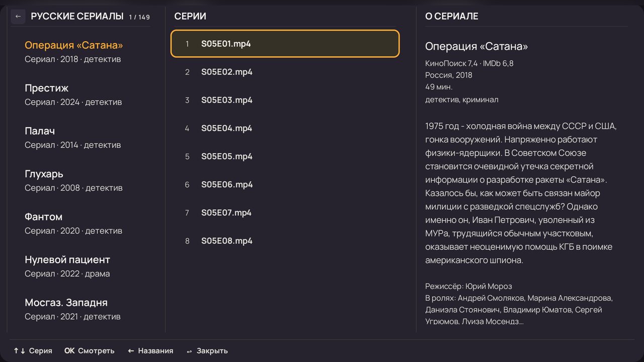The width and height of the screenshot is (644, 362).
Task: Click the детектив, криминал genre line
Action: [x=462, y=100]
